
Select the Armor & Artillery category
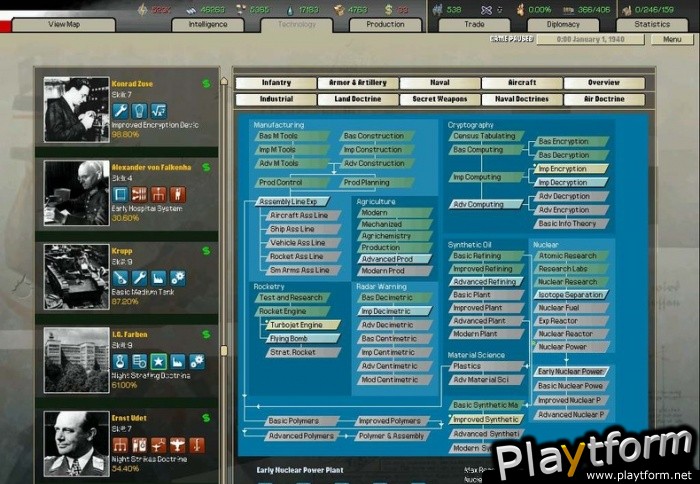coord(358,83)
